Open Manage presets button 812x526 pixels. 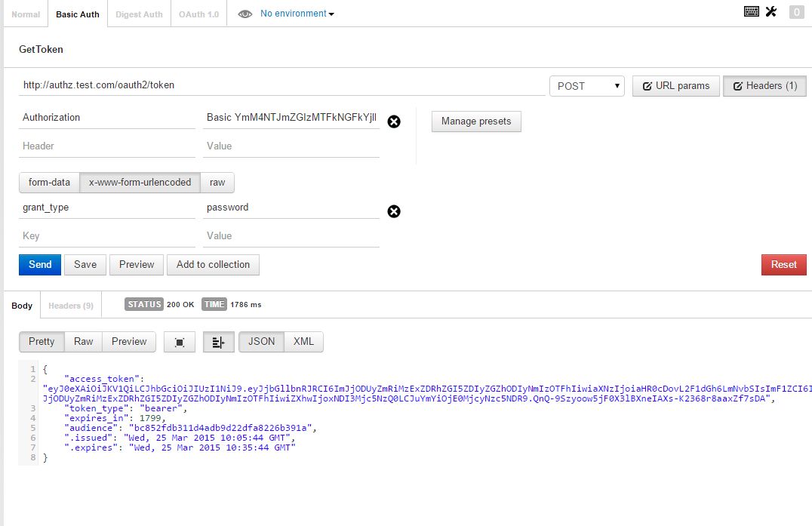(x=475, y=121)
